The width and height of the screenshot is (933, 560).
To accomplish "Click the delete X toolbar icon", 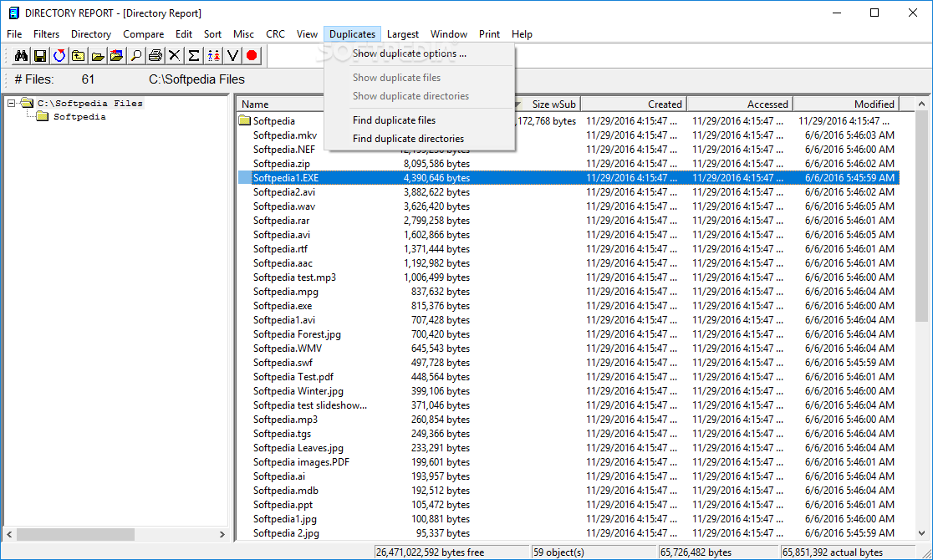I will (x=174, y=55).
